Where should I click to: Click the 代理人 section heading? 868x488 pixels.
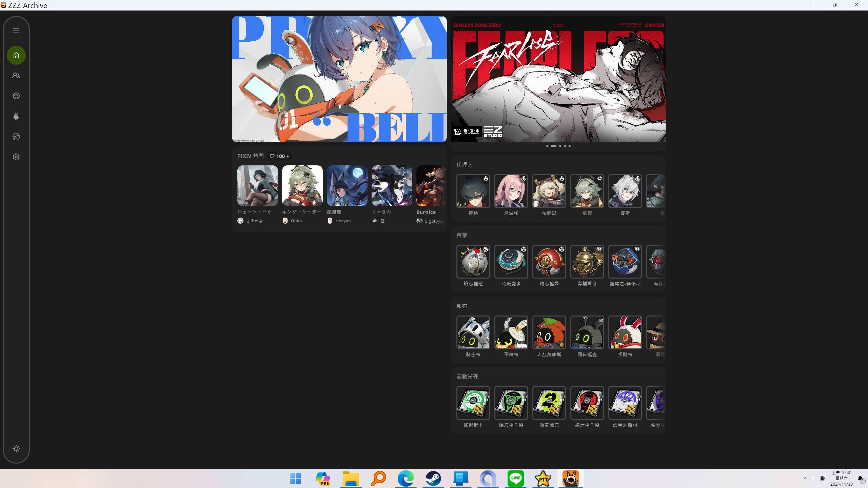click(464, 165)
